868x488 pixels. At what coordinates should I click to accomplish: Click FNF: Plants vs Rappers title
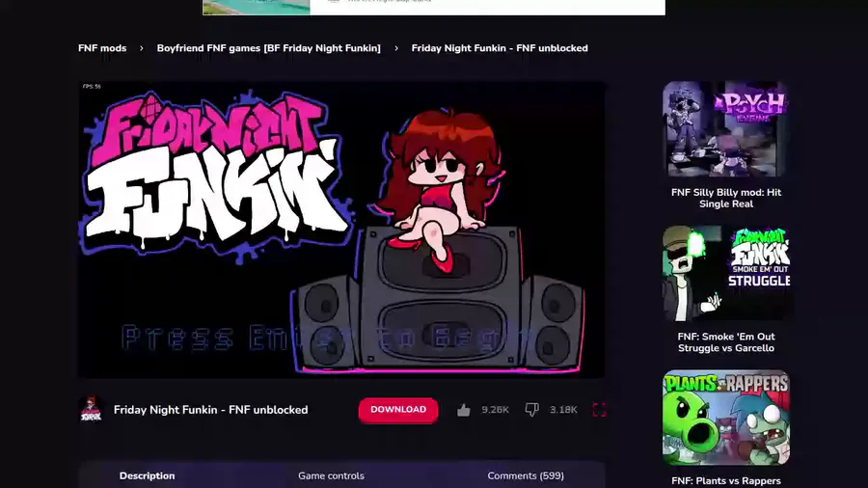point(725,481)
